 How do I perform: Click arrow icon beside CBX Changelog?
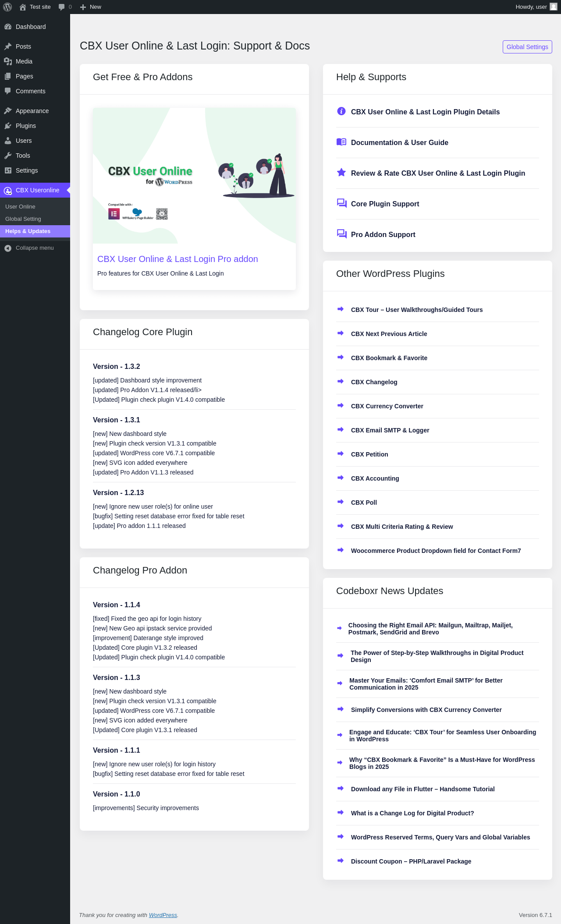pyautogui.click(x=341, y=381)
